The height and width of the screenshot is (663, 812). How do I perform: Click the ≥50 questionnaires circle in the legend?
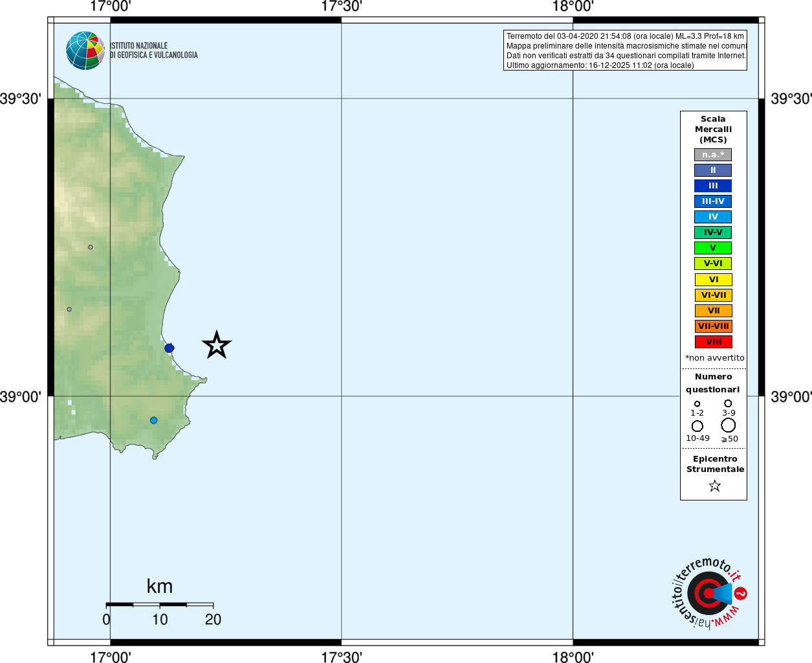tap(729, 425)
